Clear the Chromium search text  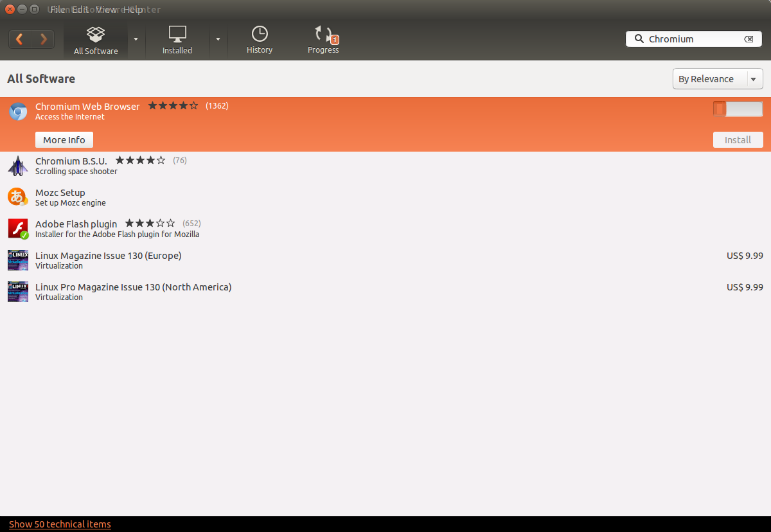pos(749,39)
